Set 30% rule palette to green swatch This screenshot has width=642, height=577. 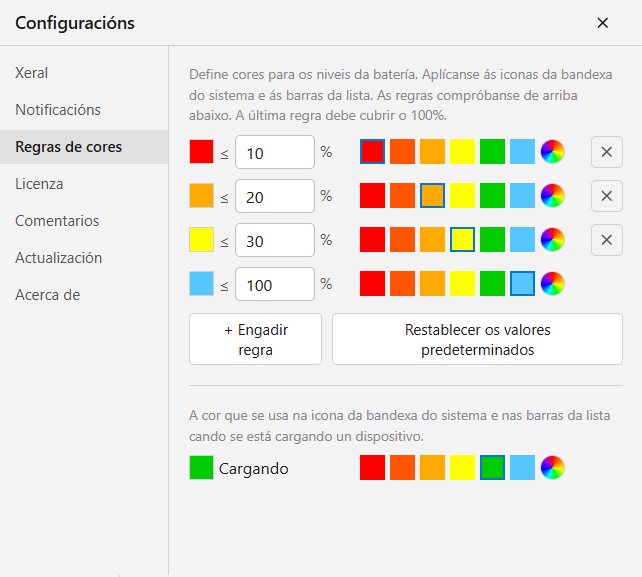click(493, 240)
